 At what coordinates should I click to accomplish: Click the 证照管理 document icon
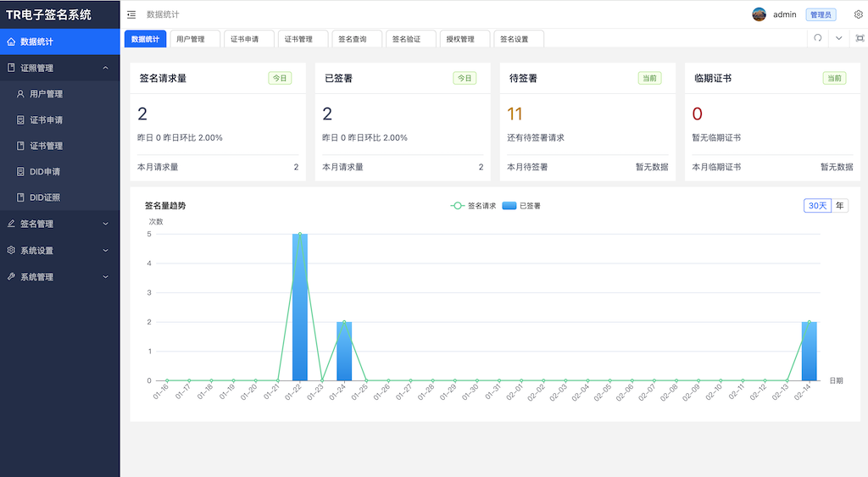[x=11, y=68]
